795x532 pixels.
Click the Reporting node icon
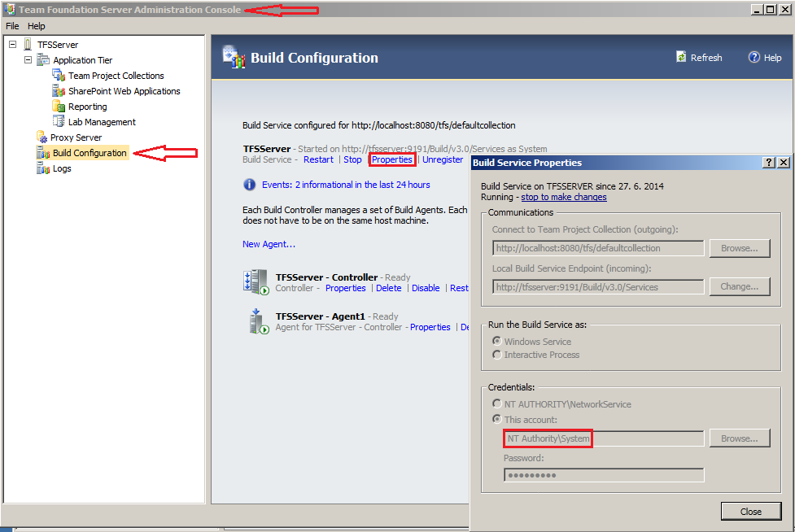[59, 107]
